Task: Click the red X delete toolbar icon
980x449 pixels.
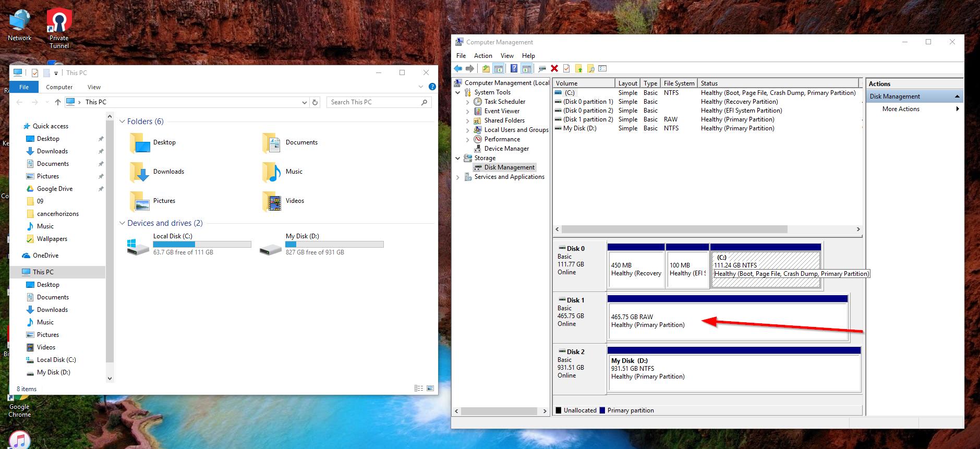Action: point(554,68)
